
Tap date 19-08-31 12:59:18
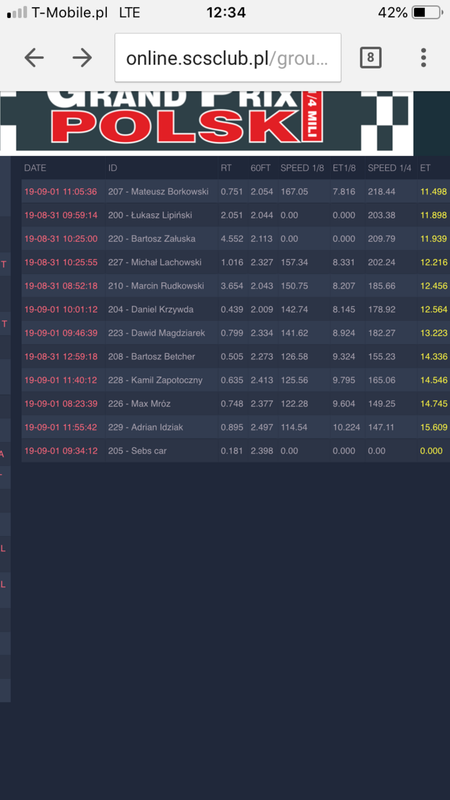[61, 357]
